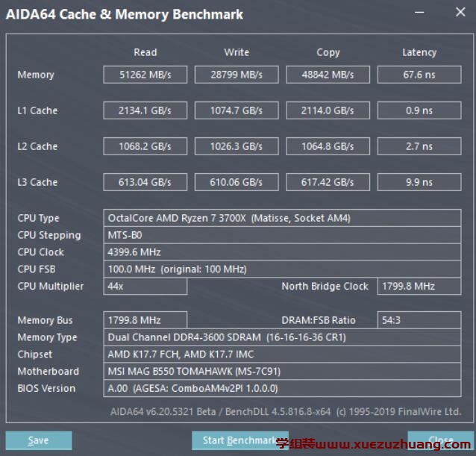Click the Memory Copy result box

click(328, 75)
